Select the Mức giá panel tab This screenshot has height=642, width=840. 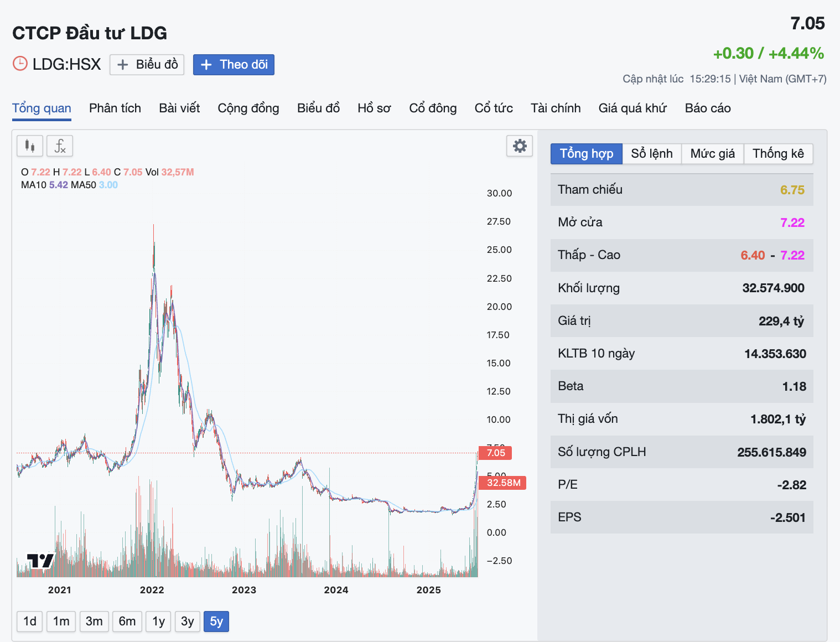coord(713,153)
